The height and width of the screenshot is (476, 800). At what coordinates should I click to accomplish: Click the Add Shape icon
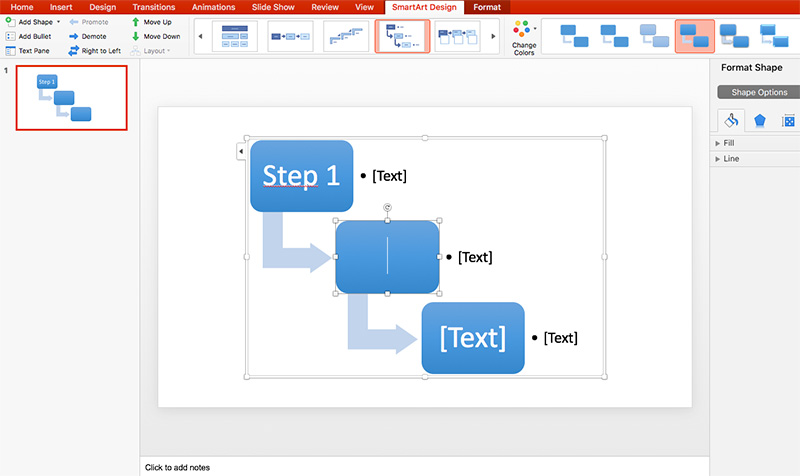(x=10, y=21)
